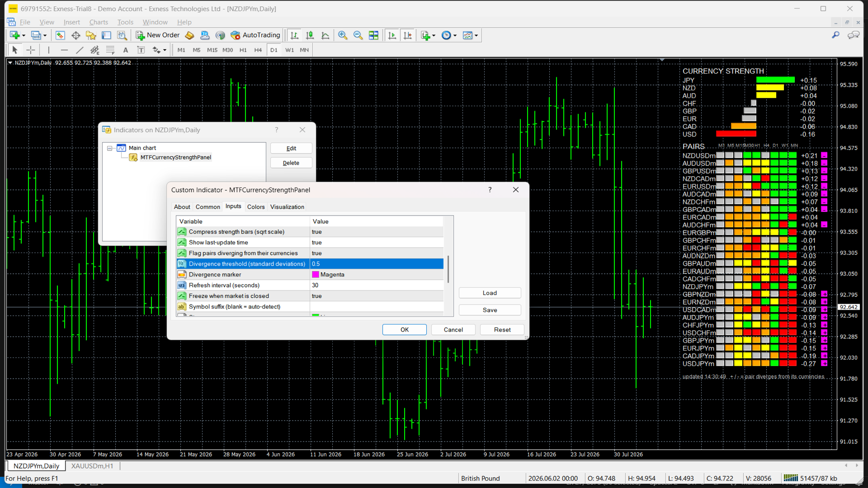Screen dimensions: 868x488
Task: Open the XAUUSDm,H1 chart tab
Action: click(92, 466)
